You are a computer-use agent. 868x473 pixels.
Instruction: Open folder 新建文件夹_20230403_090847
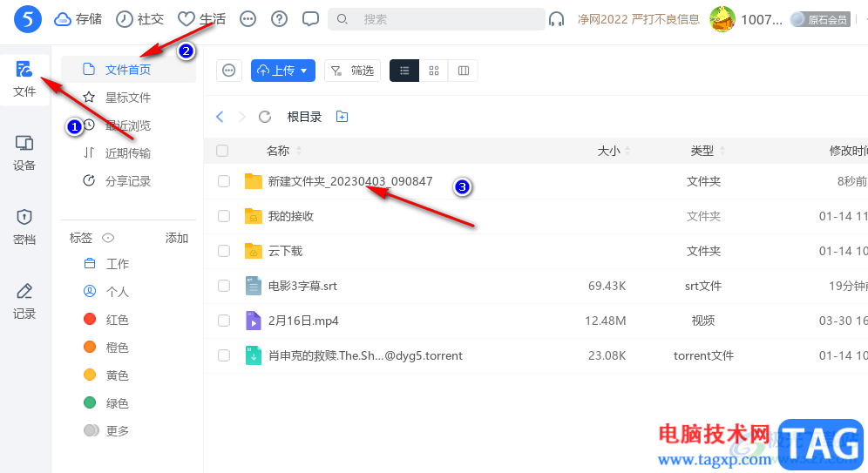pos(350,181)
